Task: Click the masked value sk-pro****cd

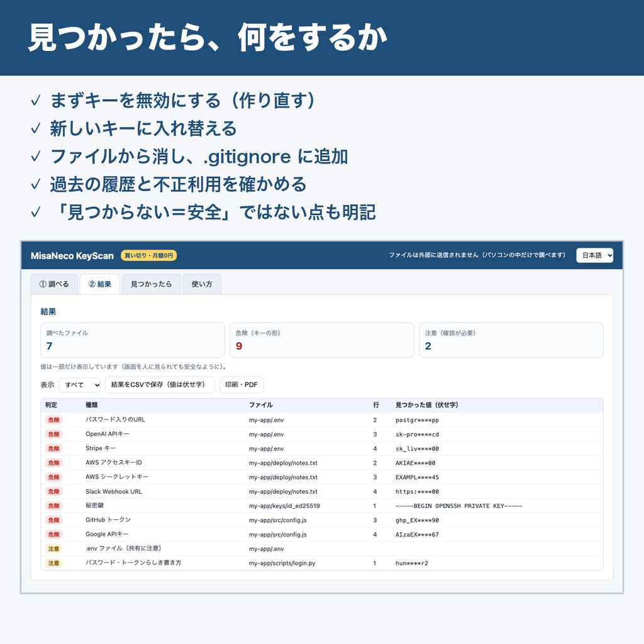Action: coord(418,434)
